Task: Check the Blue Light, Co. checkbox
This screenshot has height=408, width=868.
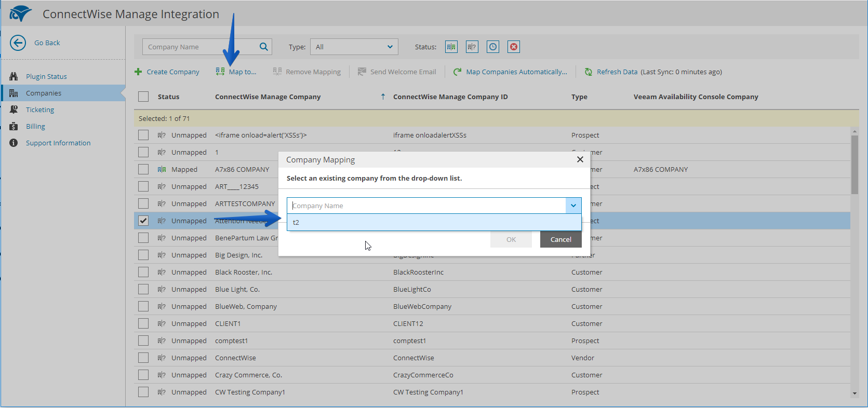Action: click(143, 289)
